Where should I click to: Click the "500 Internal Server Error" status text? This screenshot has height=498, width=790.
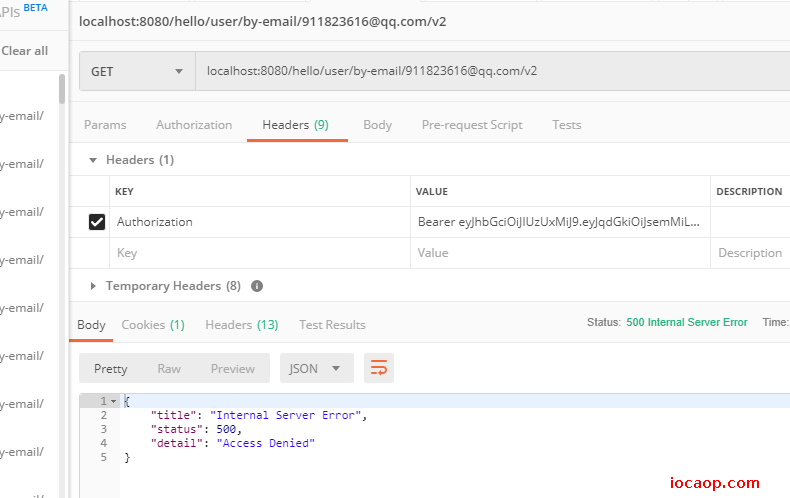687,323
